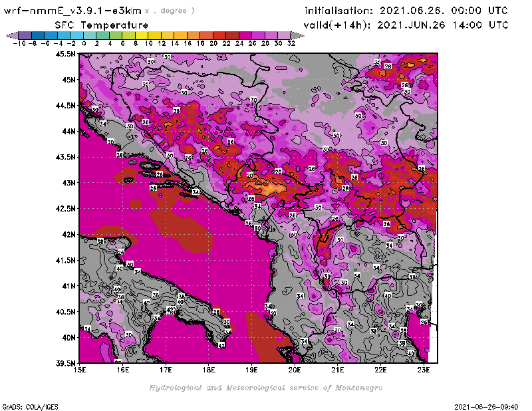The image size is (532, 411).
Task: Click the 42.5N latitude label
Action: [65, 209]
